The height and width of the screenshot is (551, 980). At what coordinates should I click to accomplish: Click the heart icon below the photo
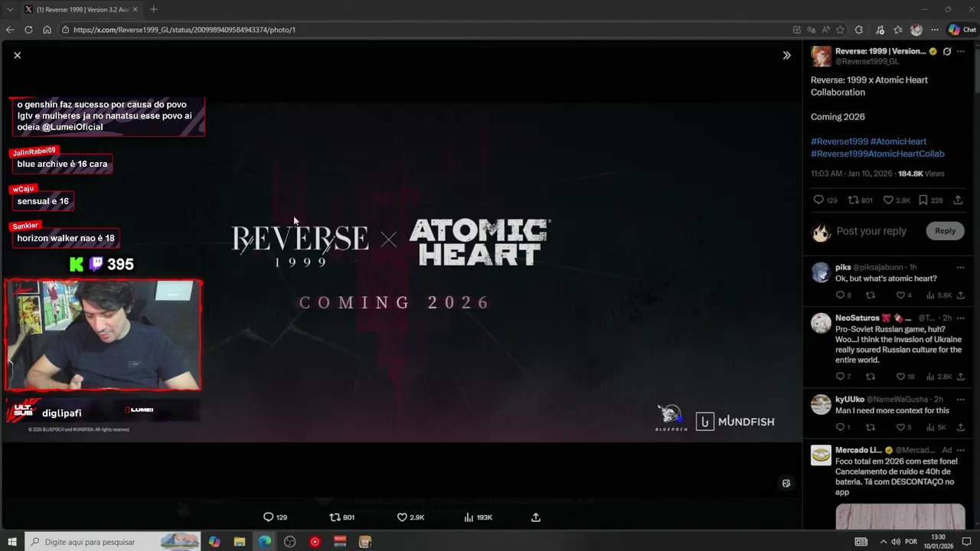[x=402, y=517]
